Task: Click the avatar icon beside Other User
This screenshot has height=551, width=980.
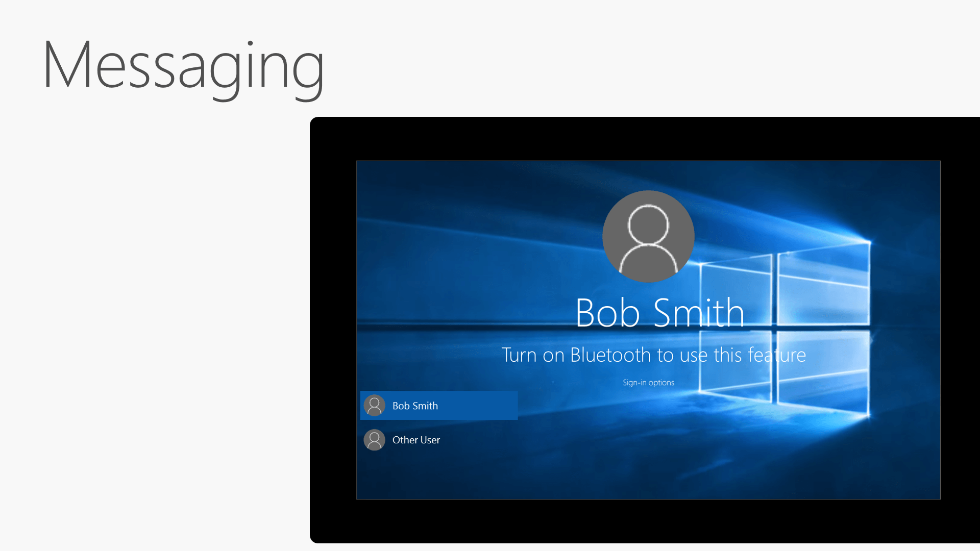Action: (374, 440)
